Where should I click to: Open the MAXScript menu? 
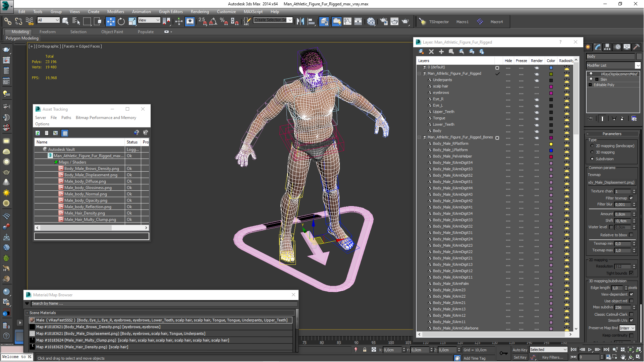coord(253,12)
